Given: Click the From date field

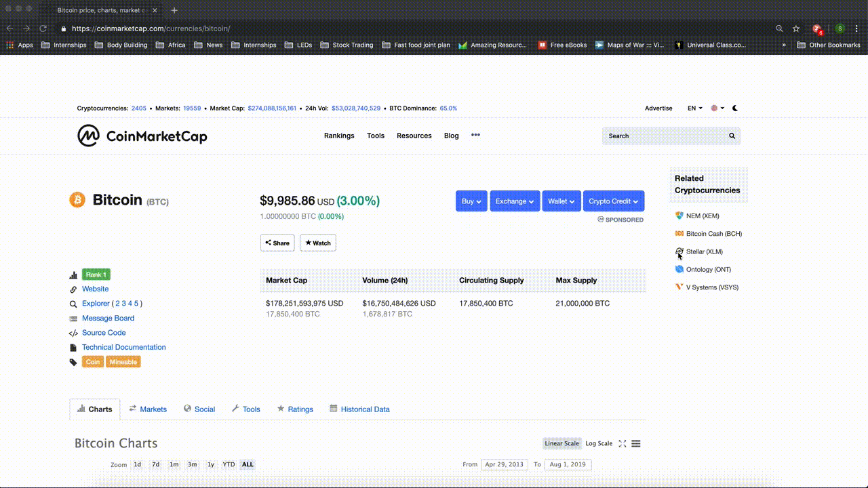Looking at the screenshot, I should point(505,464).
